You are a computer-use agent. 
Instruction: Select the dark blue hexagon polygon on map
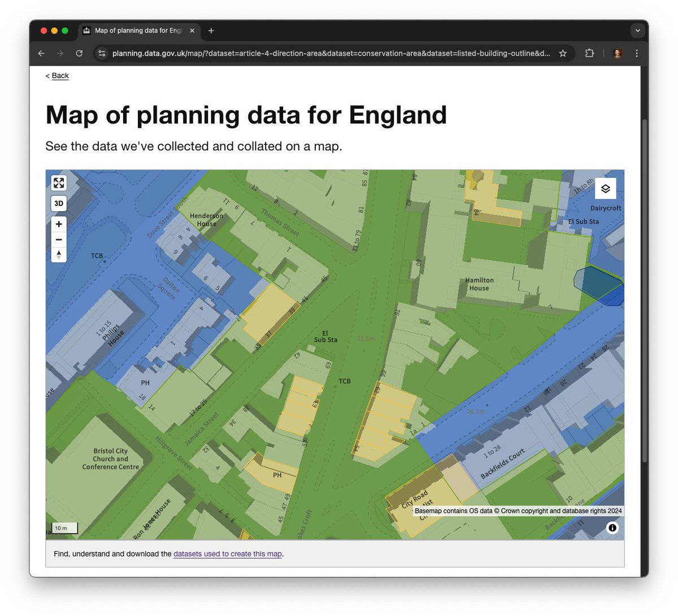[x=599, y=286]
